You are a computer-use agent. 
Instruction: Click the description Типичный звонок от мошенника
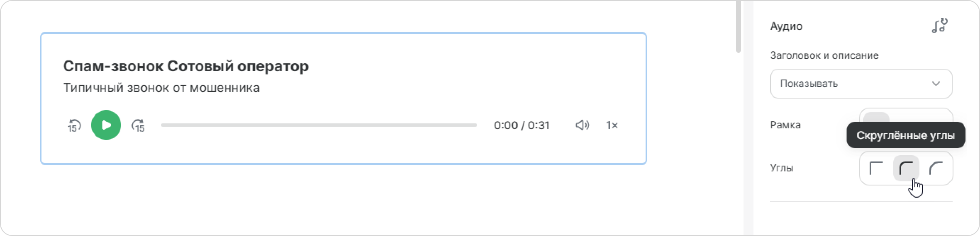click(161, 88)
